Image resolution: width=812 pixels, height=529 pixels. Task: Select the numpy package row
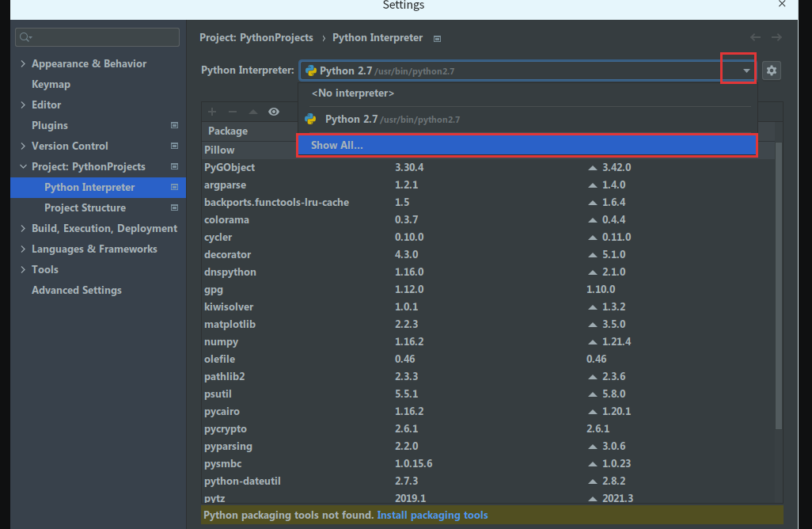click(488, 342)
